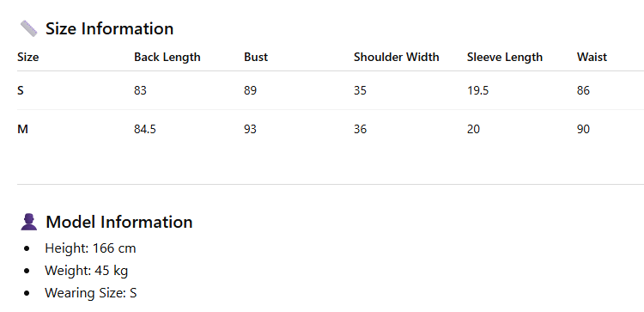Select the M size row label
The width and height of the screenshot is (644, 312).
coord(22,129)
